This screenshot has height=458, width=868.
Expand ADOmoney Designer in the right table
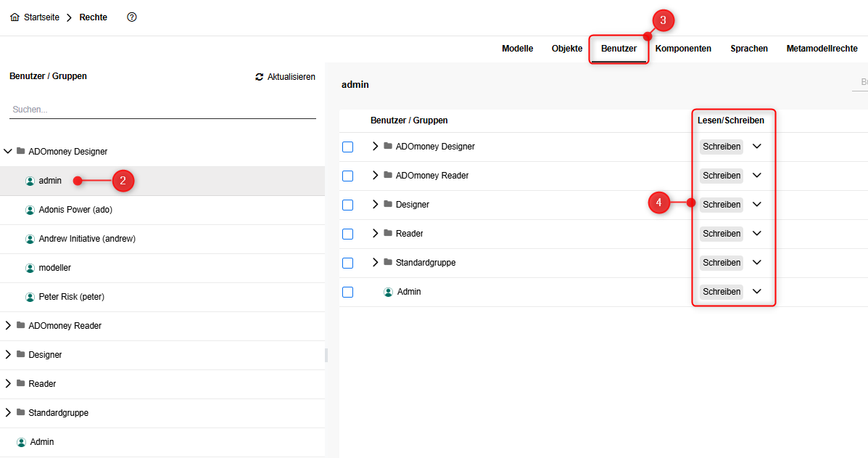(x=376, y=146)
